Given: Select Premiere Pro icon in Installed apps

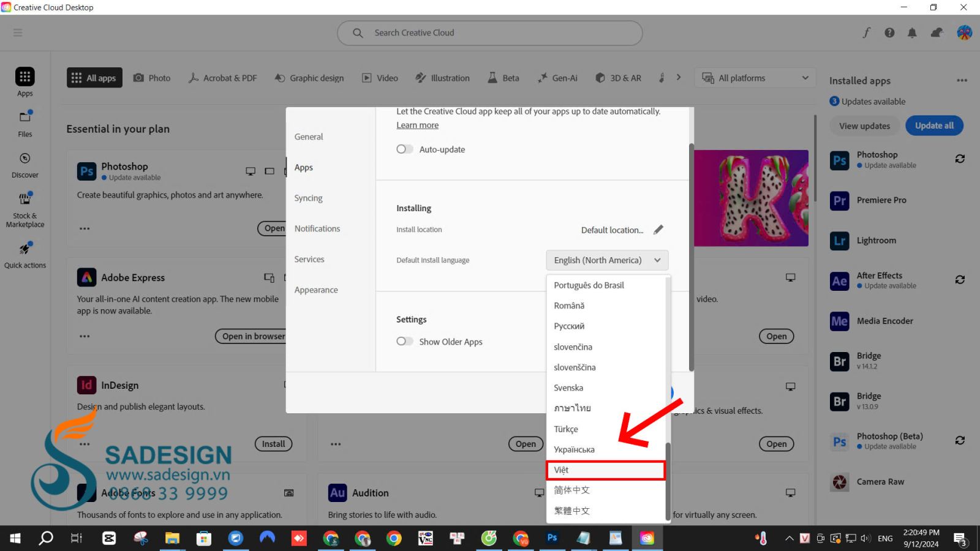Looking at the screenshot, I should 840,200.
